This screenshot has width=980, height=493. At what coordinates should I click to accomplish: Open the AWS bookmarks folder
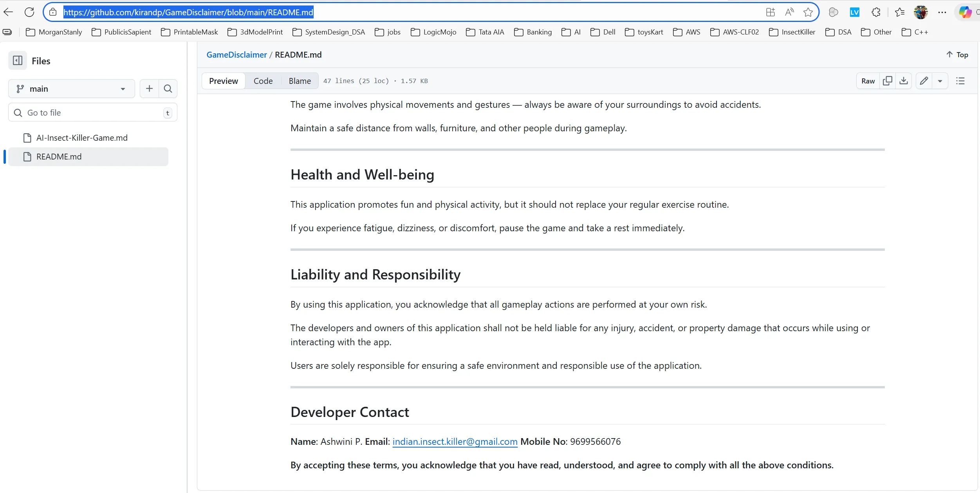[687, 32]
